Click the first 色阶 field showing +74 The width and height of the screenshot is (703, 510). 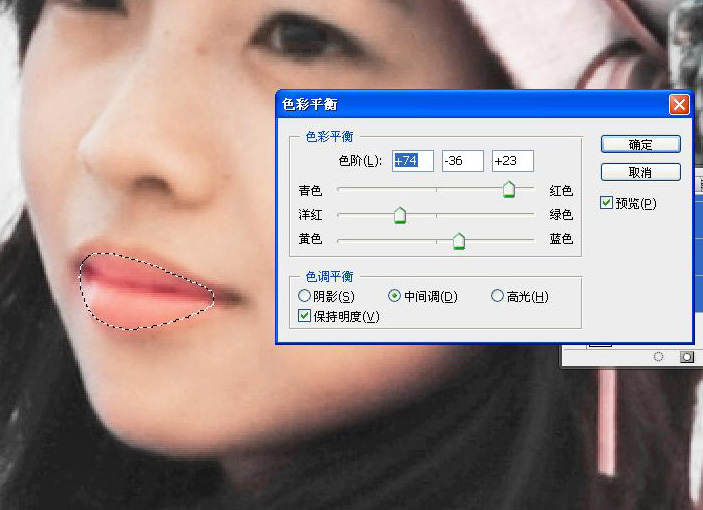click(413, 161)
